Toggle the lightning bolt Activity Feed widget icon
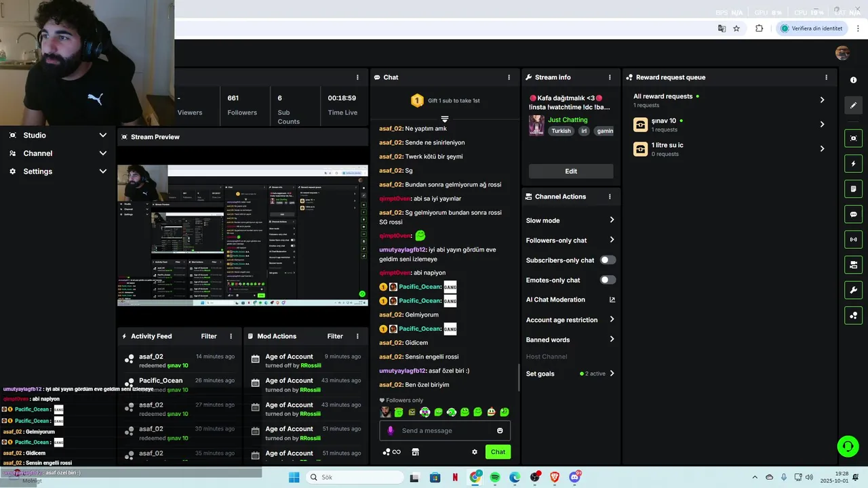Screen dimensions: 868x488 (853, 163)
